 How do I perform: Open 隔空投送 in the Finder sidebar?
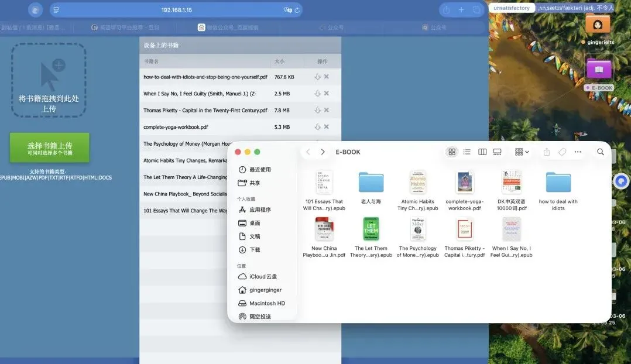pos(255,317)
